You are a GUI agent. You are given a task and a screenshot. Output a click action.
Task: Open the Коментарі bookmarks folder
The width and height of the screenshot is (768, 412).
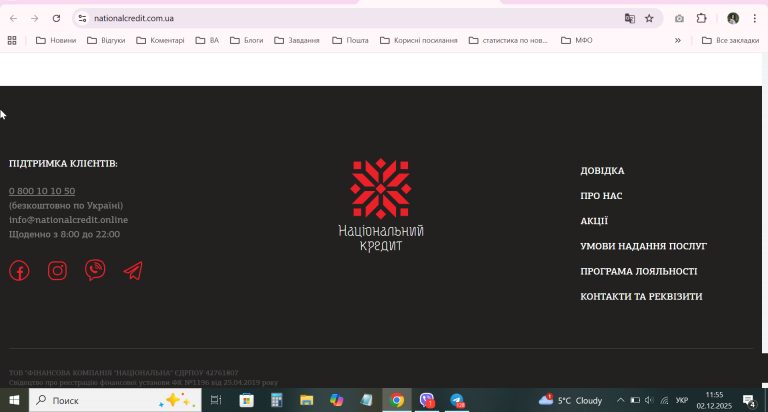pyautogui.click(x=161, y=40)
